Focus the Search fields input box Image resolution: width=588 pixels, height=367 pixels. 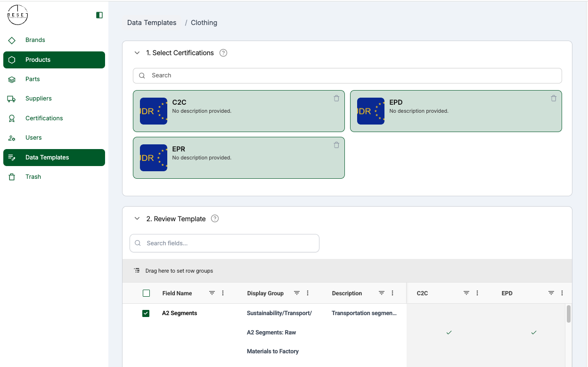pyautogui.click(x=224, y=243)
